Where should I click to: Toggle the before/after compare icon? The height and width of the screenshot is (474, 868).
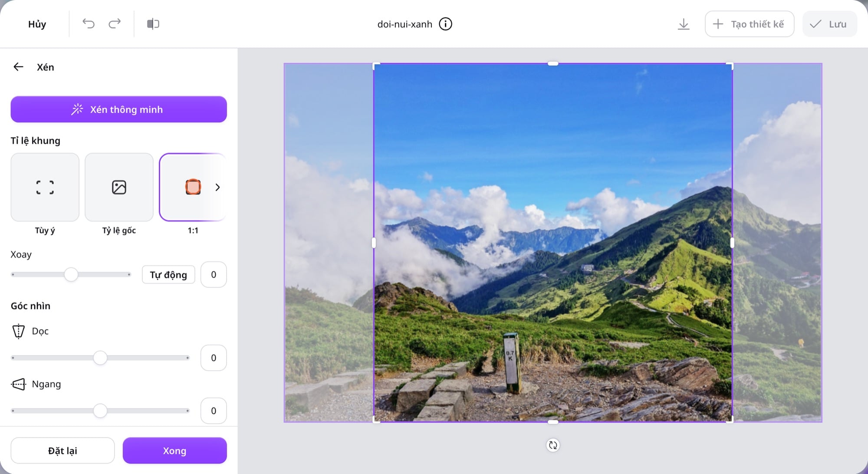coord(153,24)
